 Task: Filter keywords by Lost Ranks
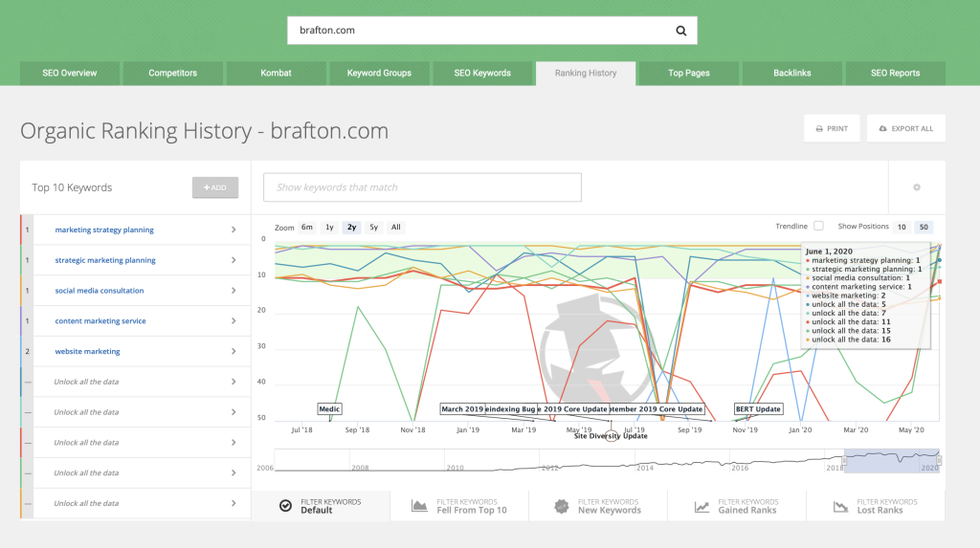(x=876, y=506)
